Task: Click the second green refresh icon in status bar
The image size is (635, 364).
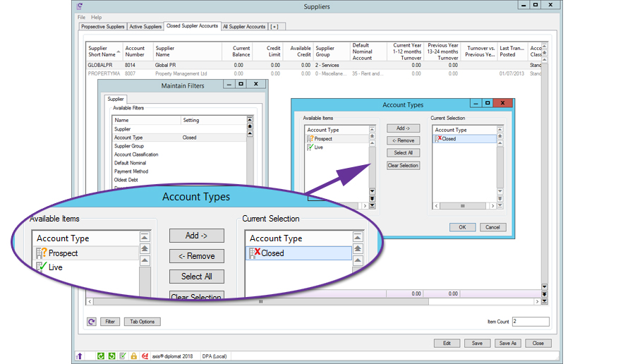Action: coord(111,356)
